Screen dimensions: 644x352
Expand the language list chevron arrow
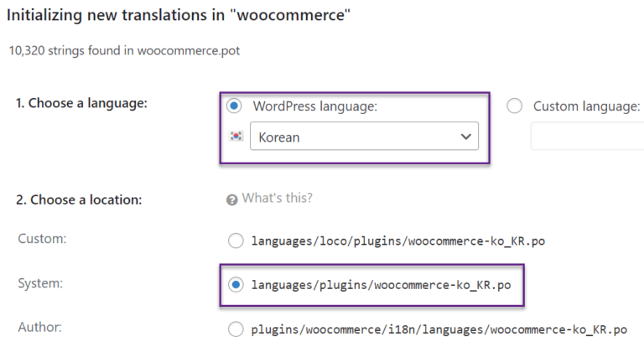[x=465, y=137]
